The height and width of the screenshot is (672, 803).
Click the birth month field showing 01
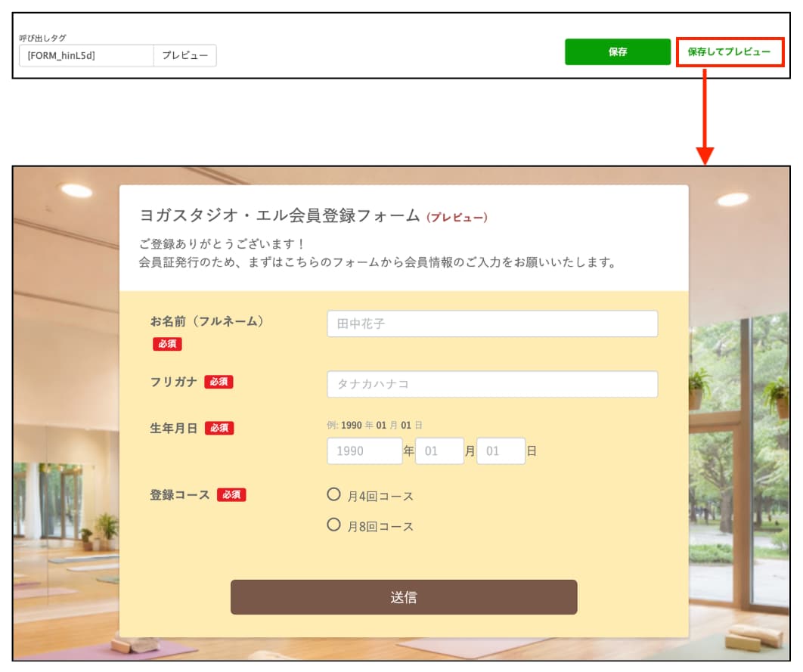click(x=440, y=451)
